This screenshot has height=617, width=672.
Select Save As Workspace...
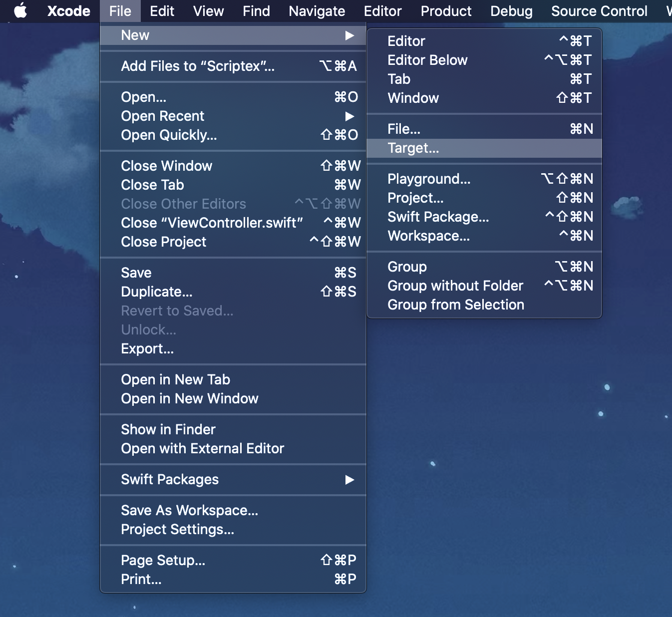[189, 511]
